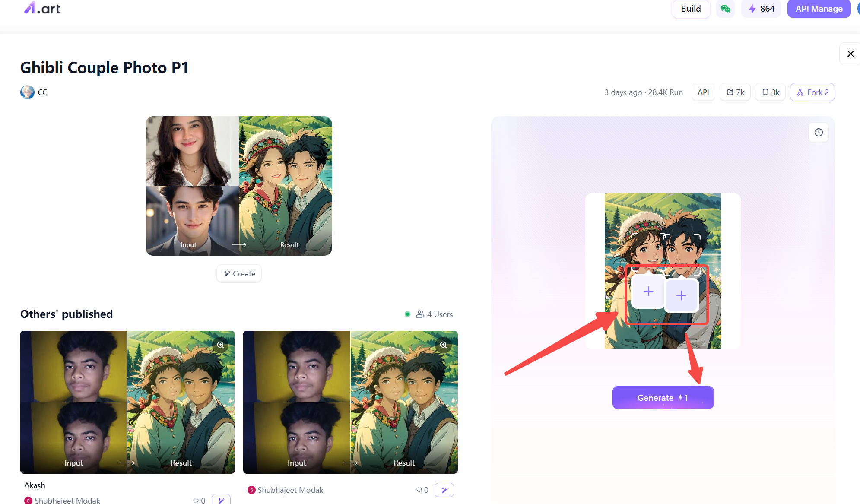This screenshot has height=504, width=860.
Task: Open the .art logo home link
Action: click(42, 9)
